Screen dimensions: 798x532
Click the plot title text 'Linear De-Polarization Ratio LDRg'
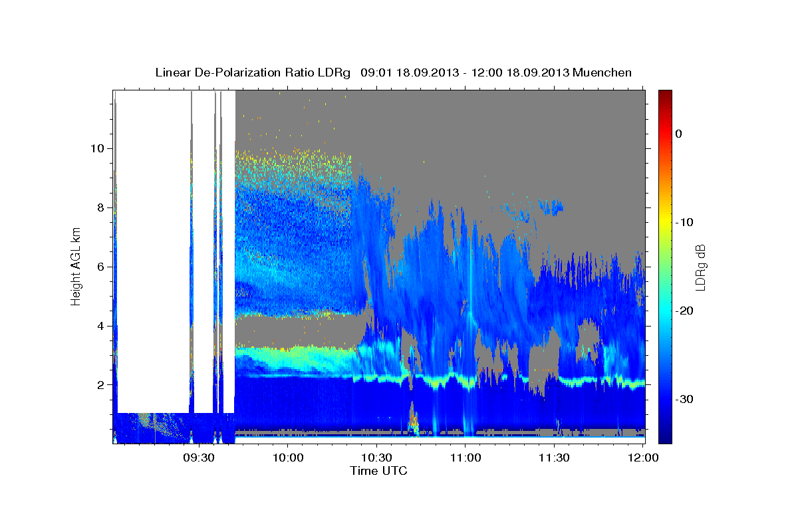tap(252, 72)
